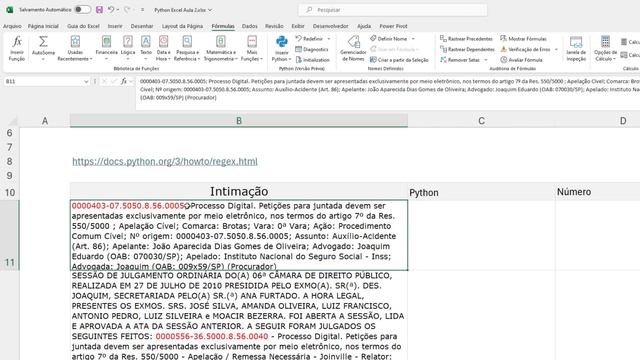The height and width of the screenshot is (360, 640).
Task: Click the AutoSoma sigma icon
Action: [43, 42]
